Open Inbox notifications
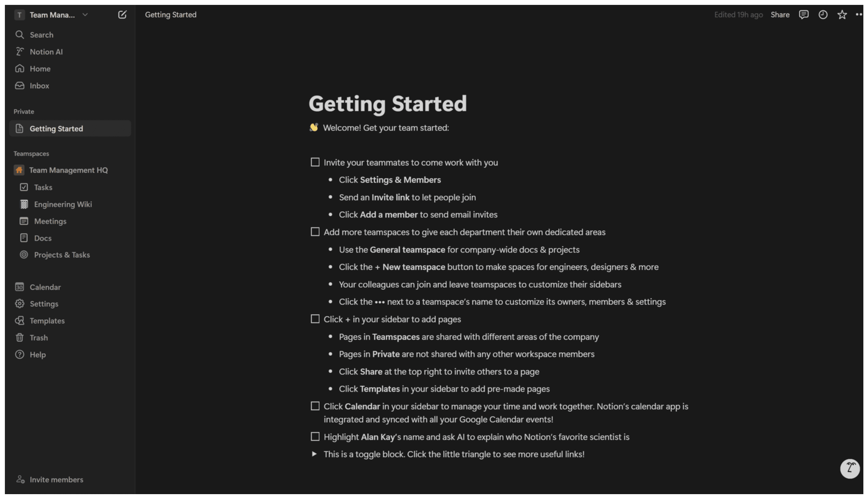 (x=39, y=85)
